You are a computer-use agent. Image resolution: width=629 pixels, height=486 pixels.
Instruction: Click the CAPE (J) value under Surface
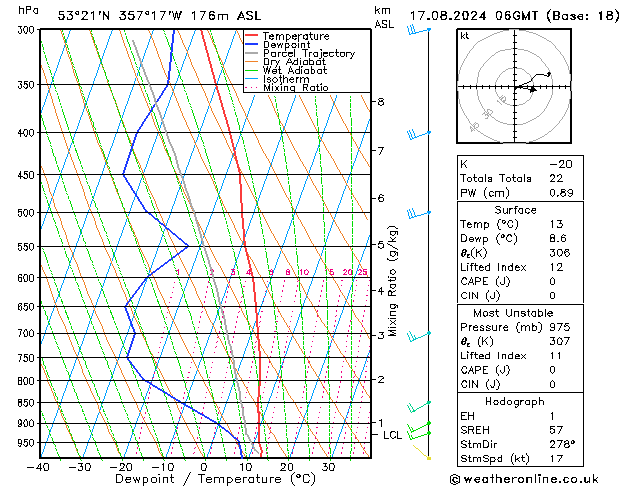pos(552,281)
